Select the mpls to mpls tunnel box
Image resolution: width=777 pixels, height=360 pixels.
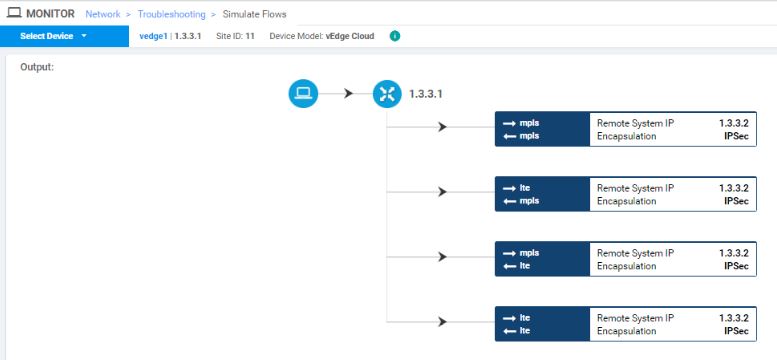pos(626,129)
